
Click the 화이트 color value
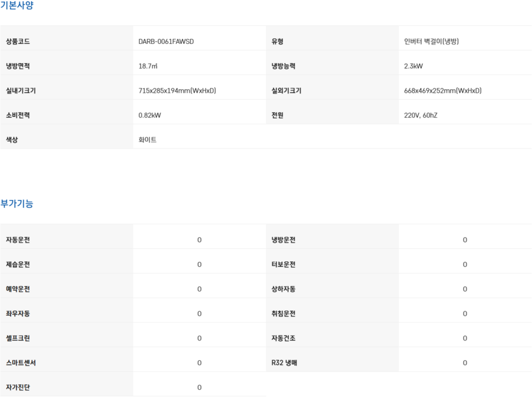click(147, 140)
